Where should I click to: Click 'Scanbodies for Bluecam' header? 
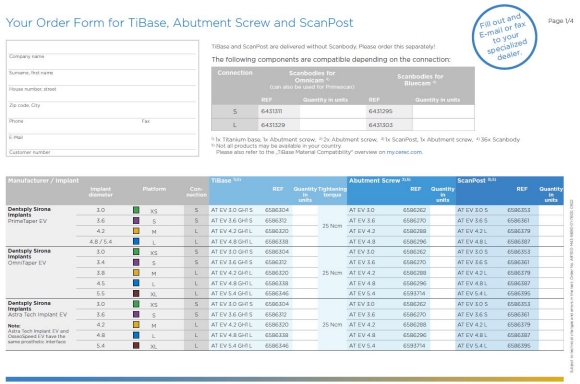pyautogui.click(x=420, y=80)
